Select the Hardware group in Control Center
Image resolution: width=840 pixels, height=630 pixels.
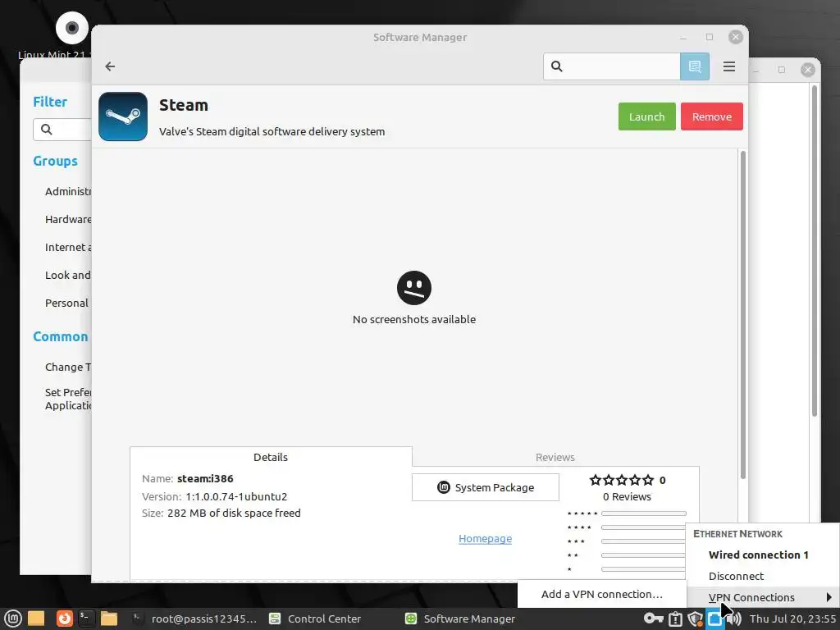[x=68, y=220]
